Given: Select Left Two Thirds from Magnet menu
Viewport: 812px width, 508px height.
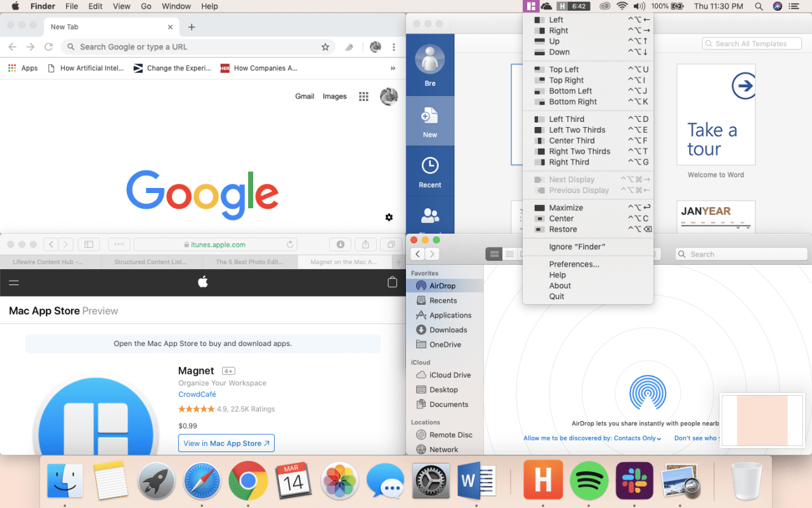Looking at the screenshot, I should pyautogui.click(x=577, y=130).
